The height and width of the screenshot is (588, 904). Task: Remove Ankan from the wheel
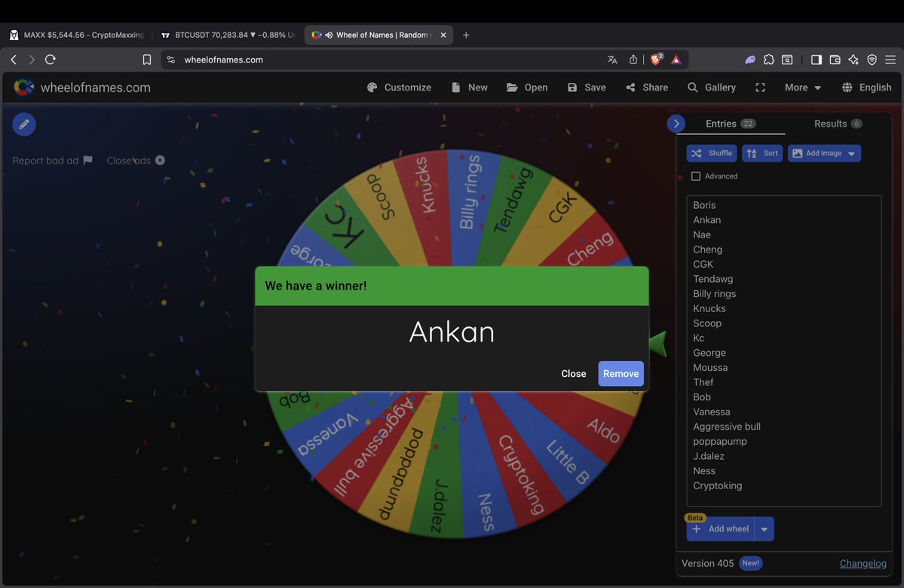point(621,374)
